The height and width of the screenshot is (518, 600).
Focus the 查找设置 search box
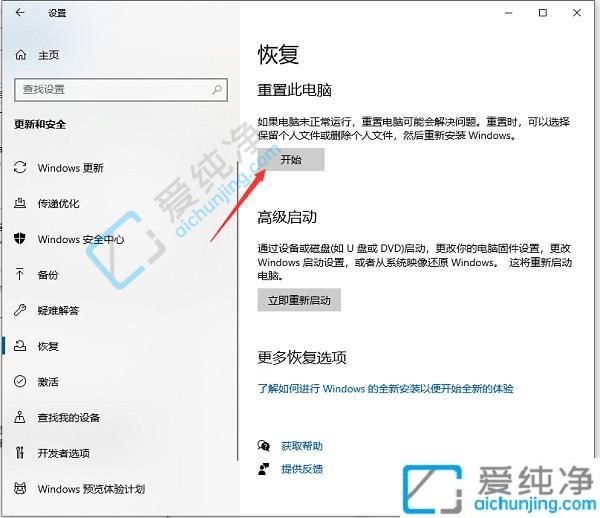(121, 90)
